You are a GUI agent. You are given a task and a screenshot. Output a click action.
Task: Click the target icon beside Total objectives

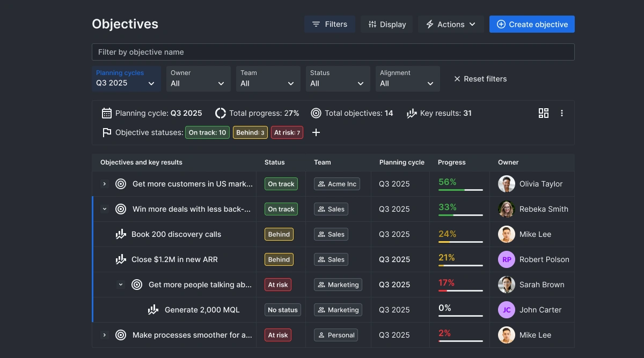[x=316, y=113]
